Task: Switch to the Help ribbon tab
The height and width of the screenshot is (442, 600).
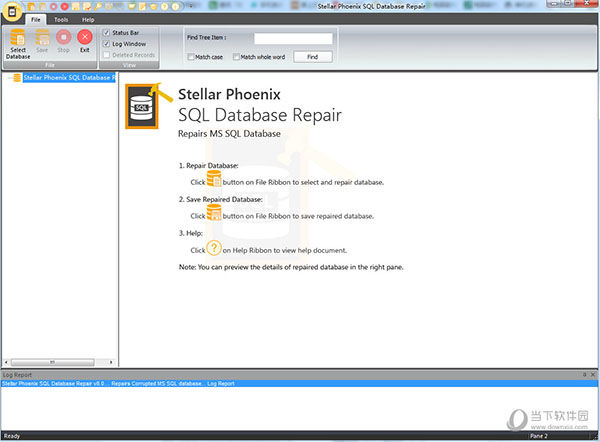Action: [88, 20]
